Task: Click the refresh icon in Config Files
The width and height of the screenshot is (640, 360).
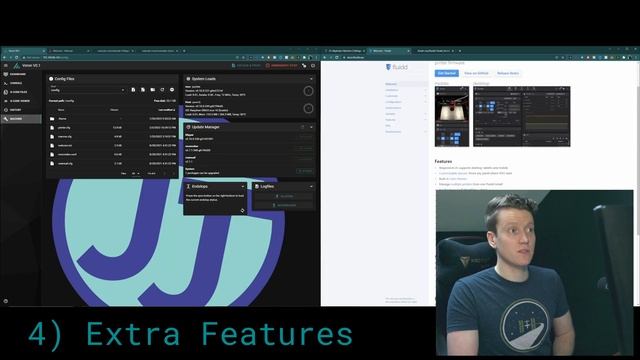Action: [x=162, y=89]
